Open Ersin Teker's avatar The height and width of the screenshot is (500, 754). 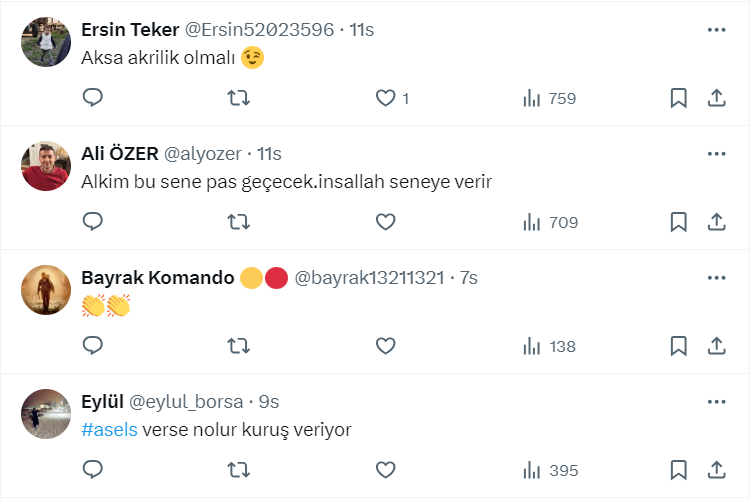[45, 42]
